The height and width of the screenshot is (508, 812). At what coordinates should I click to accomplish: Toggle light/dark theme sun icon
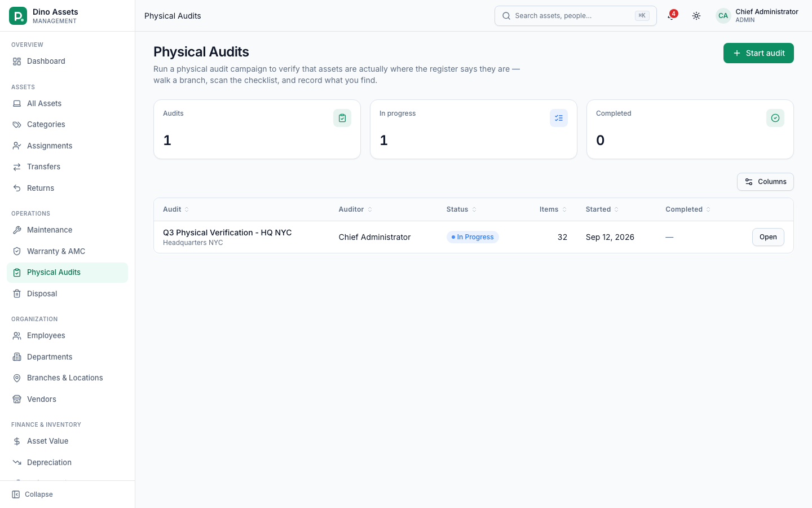coord(696,16)
